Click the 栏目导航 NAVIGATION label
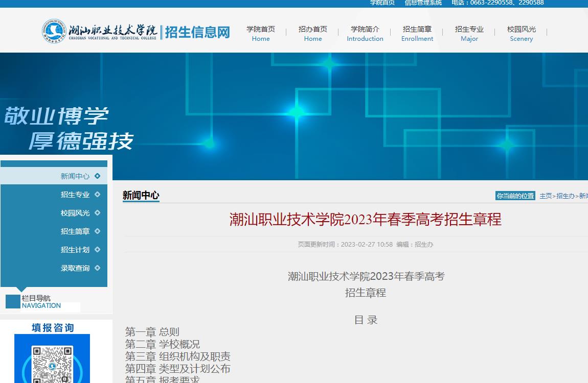This screenshot has width=588, height=383. tap(41, 302)
